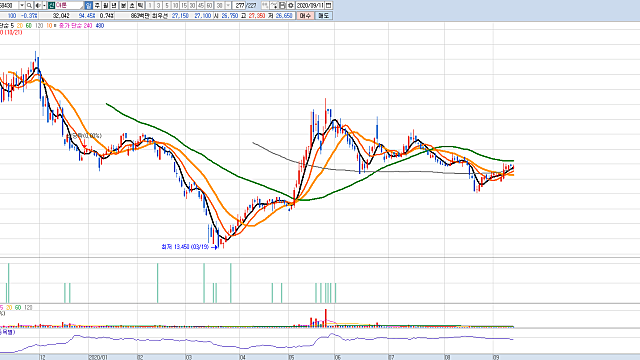Screen dimensions: 640x360
Task: Open the stock search magnifier icon
Action: (29, 5)
